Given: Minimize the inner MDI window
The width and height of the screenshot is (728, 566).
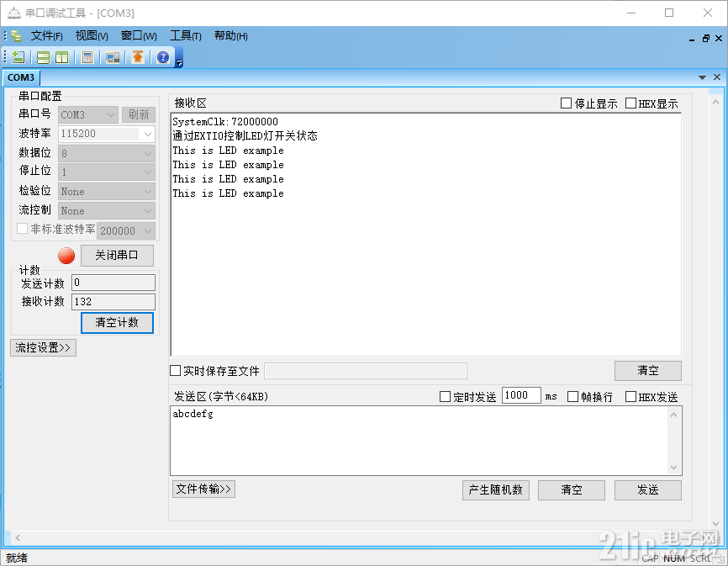Looking at the screenshot, I should (x=692, y=39).
